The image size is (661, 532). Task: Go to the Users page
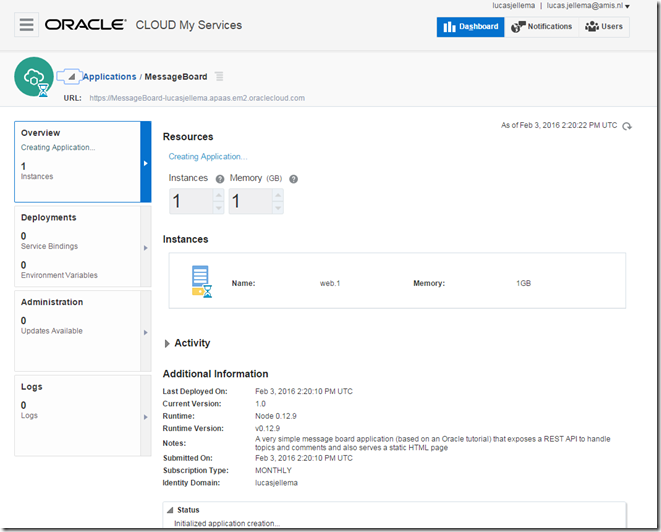tap(605, 27)
